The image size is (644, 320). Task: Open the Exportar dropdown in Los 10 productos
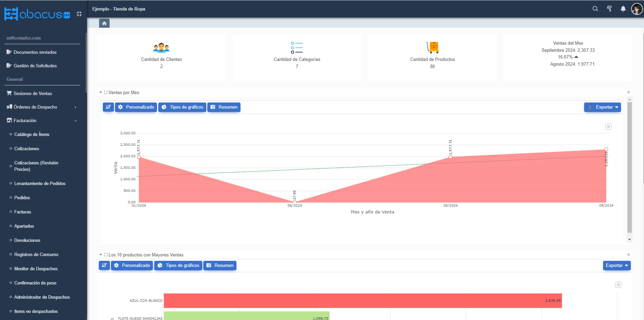[617, 266]
